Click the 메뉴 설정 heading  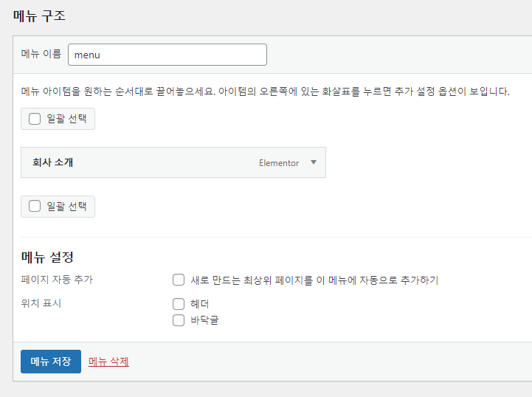coord(47,258)
